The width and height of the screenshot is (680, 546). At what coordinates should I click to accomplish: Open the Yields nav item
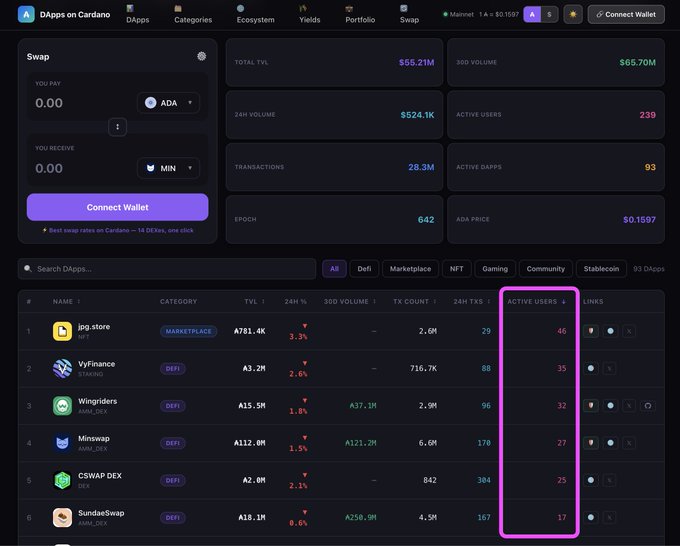point(310,14)
